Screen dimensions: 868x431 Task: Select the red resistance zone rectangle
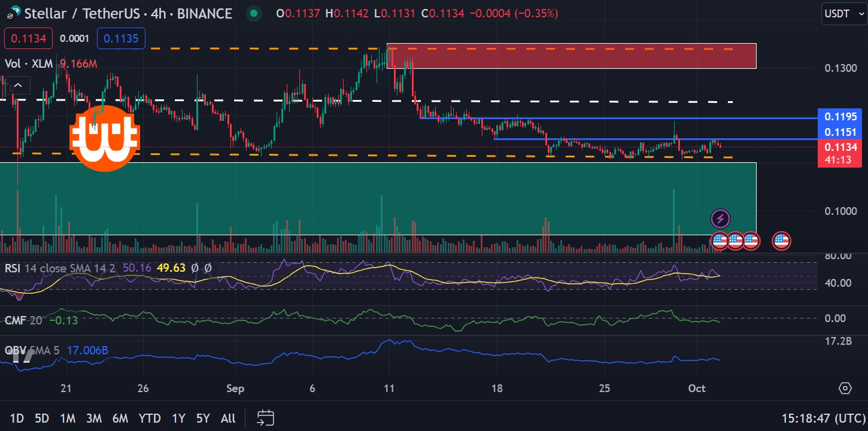pos(572,56)
